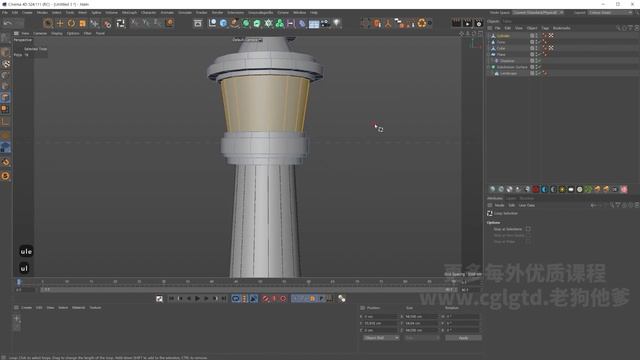This screenshot has width=640, height=360.
Task: Click the blue Cube primitive icon
Action: (223, 23)
